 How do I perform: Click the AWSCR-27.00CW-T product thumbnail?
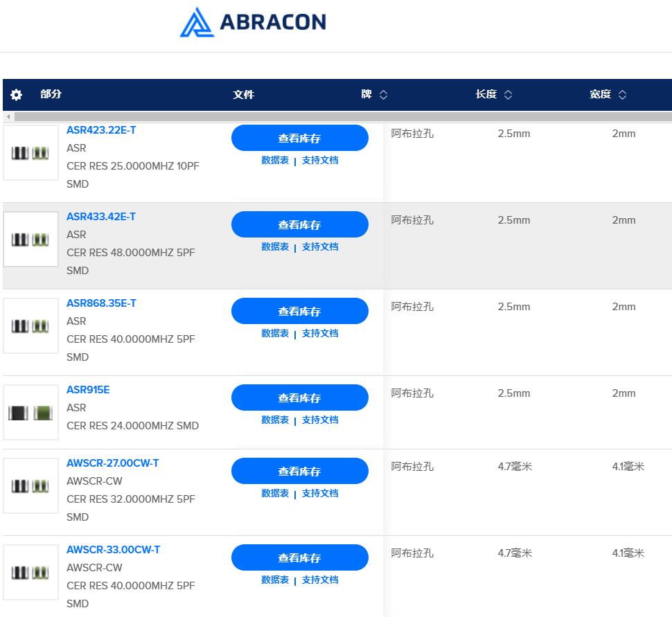coord(30,485)
